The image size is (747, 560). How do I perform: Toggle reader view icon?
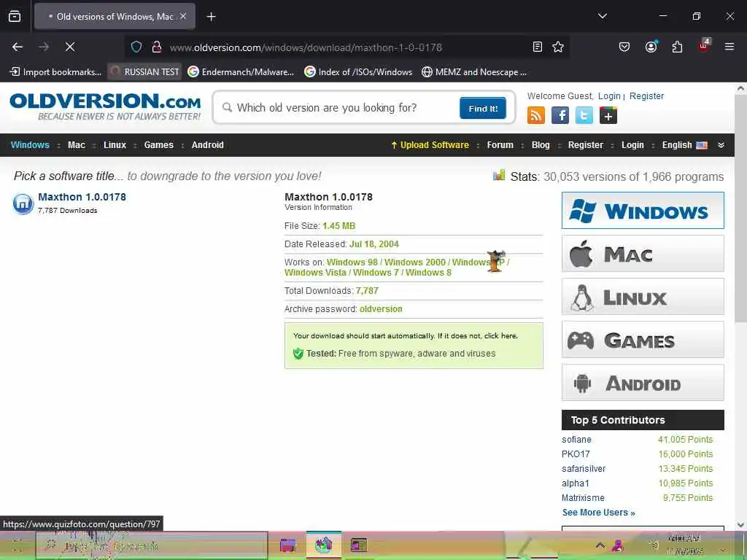click(x=538, y=47)
